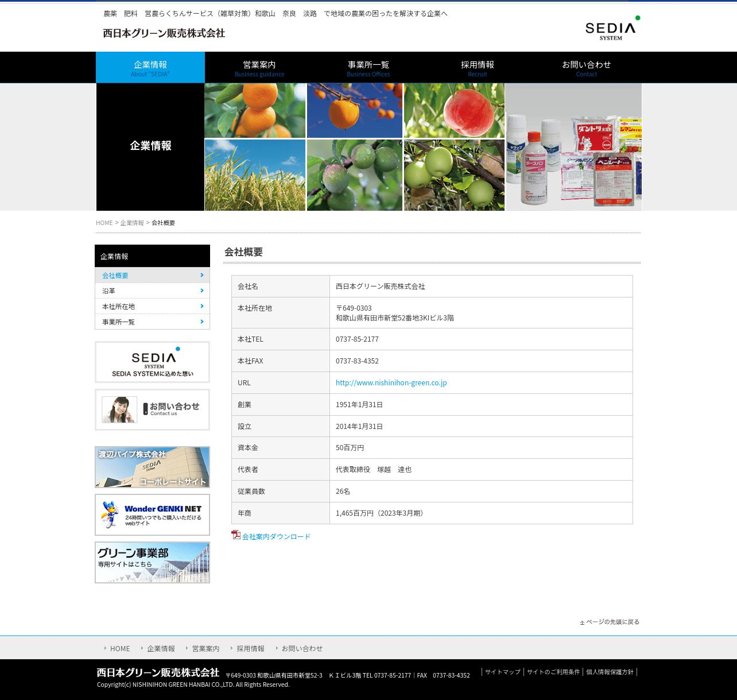737x700 pixels.
Task: Open the Wonder GENKI NET banner
Action: coord(152,515)
